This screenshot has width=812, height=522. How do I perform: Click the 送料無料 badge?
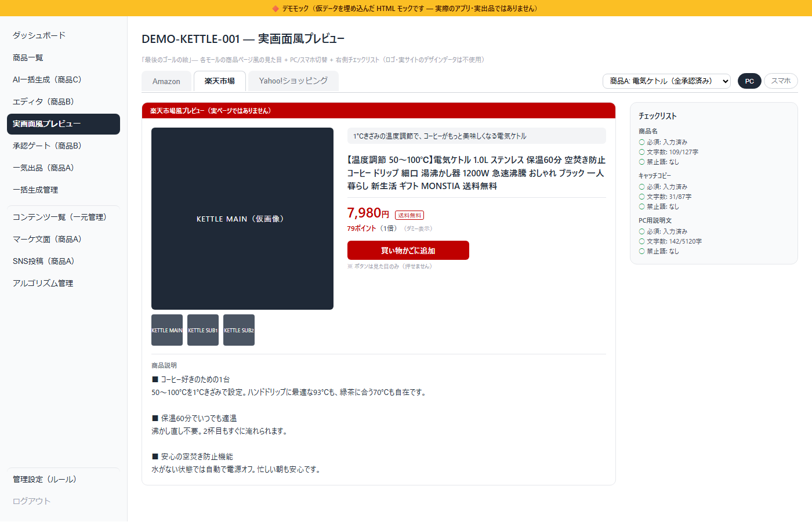pos(409,215)
